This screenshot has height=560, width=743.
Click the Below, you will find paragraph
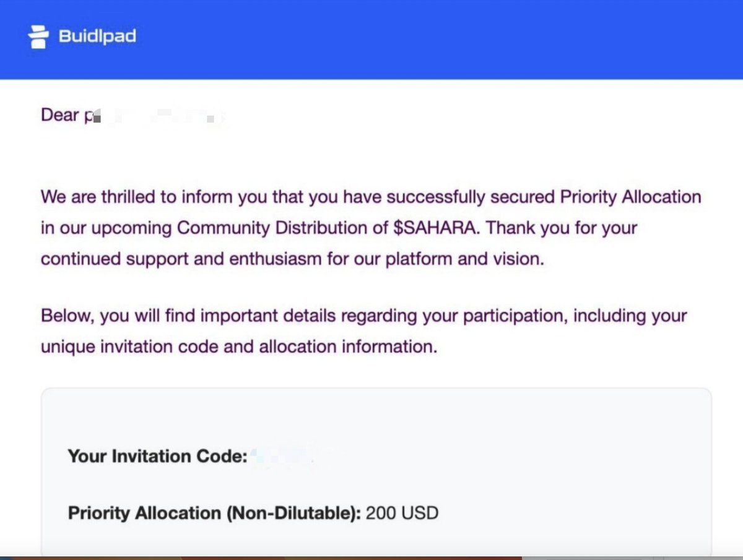[x=364, y=331]
